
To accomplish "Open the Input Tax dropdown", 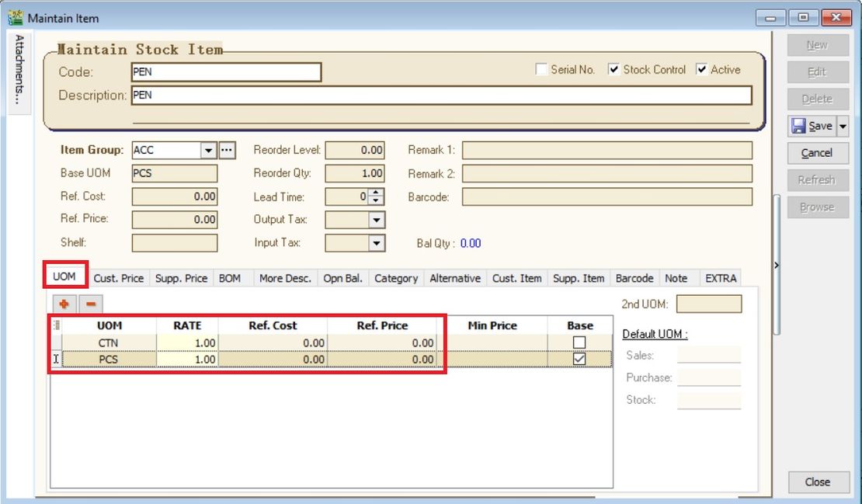I will 377,243.
